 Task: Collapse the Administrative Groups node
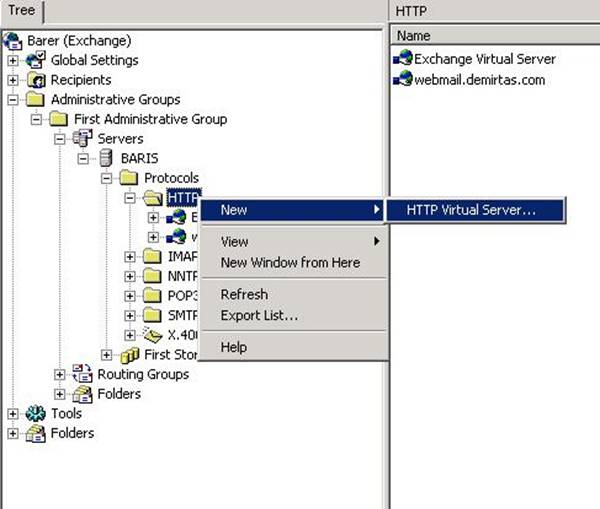point(13,100)
